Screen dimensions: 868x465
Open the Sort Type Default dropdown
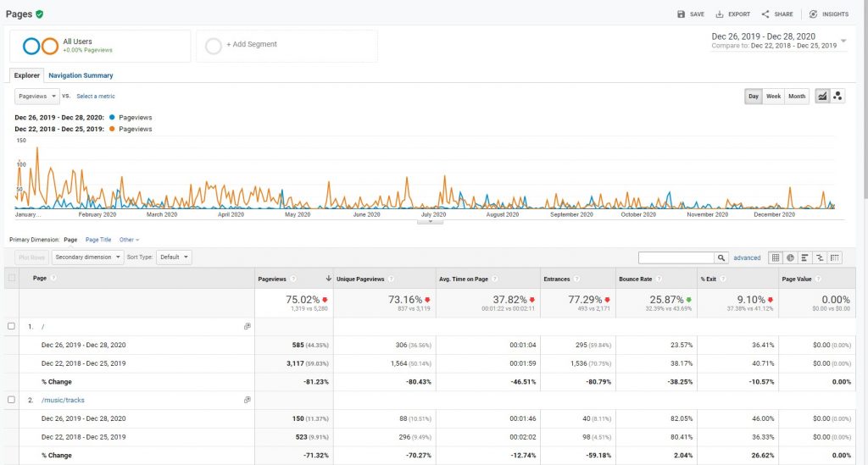click(174, 257)
